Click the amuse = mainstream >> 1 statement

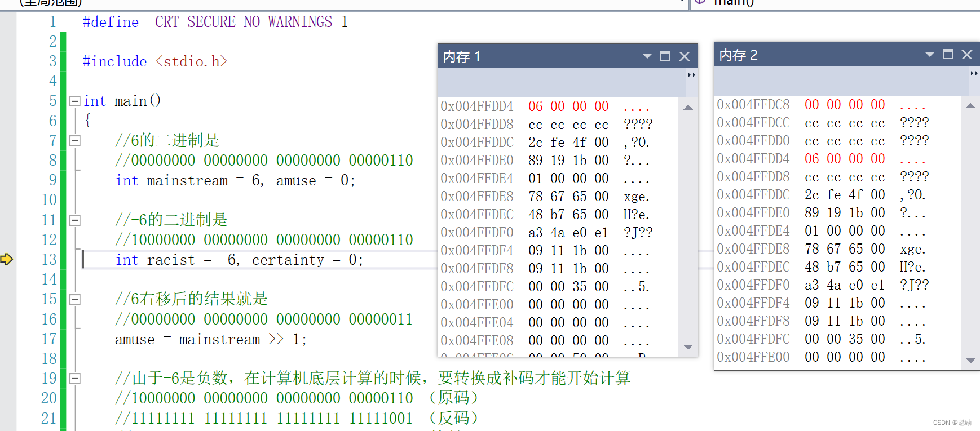pyautogui.click(x=211, y=340)
